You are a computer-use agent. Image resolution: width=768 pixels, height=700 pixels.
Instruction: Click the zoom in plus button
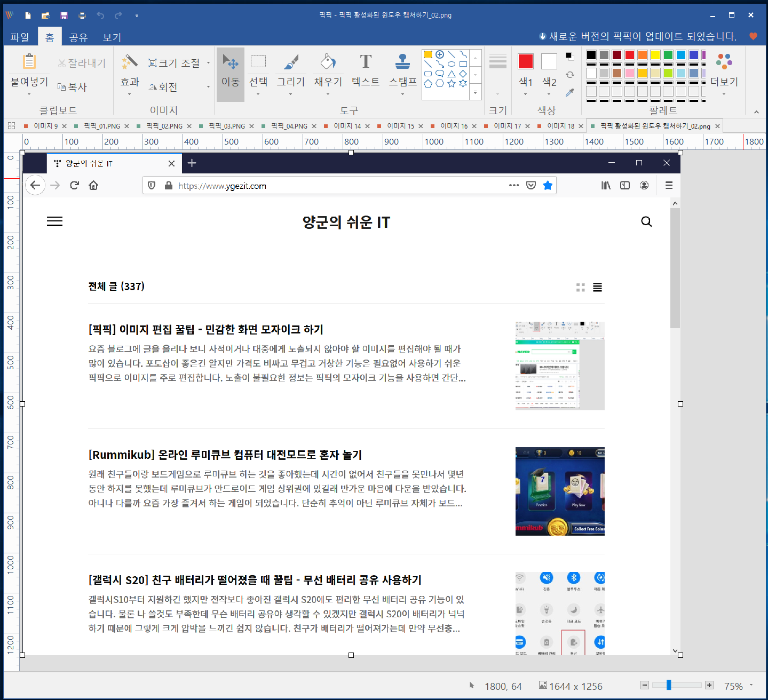pos(709,685)
